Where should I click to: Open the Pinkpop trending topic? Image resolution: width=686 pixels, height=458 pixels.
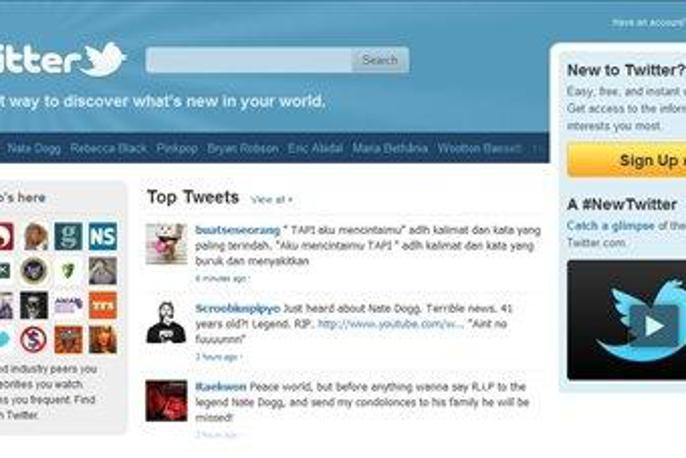click(177, 148)
